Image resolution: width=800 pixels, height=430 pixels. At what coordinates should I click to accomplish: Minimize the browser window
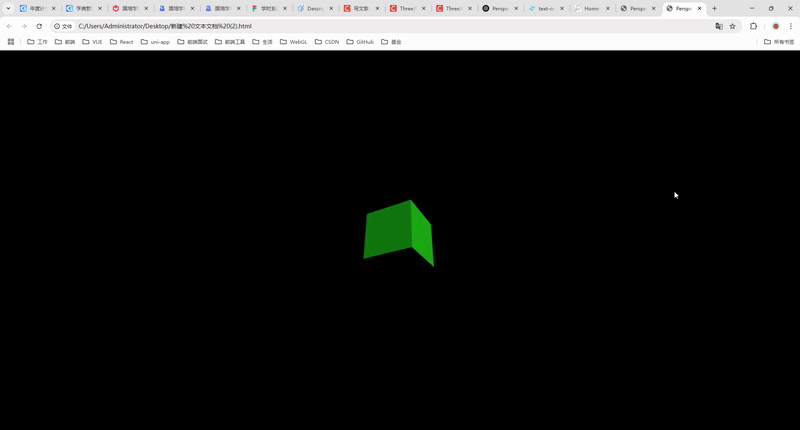(752, 8)
